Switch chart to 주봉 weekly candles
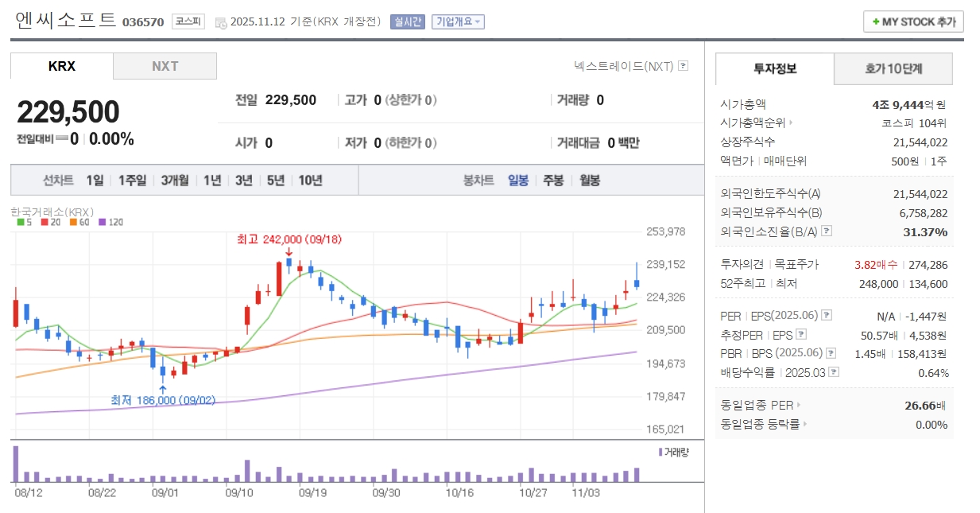980x513 pixels. [552, 181]
